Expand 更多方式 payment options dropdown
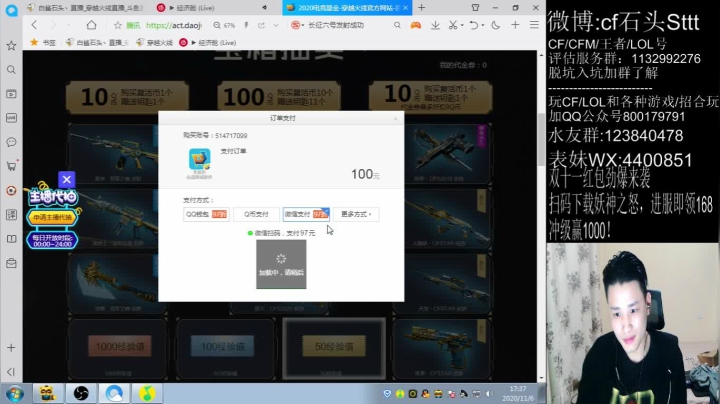 click(x=356, y=214)
